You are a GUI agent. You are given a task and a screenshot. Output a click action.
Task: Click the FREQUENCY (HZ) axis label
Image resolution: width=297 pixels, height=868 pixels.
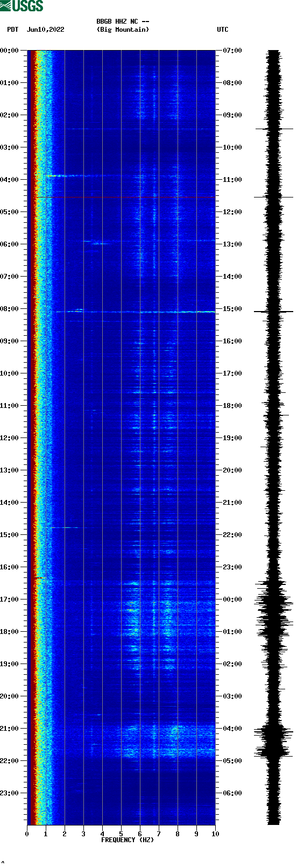tap(128, 840)
